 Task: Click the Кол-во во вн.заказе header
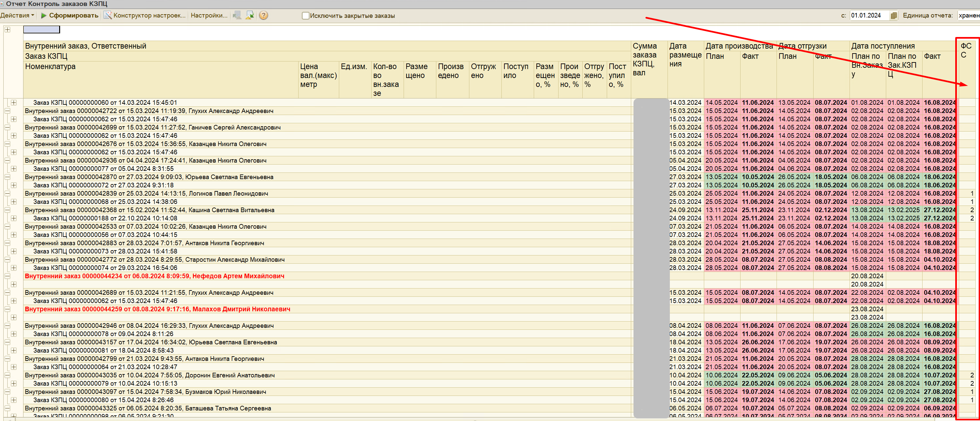[387, 80]
